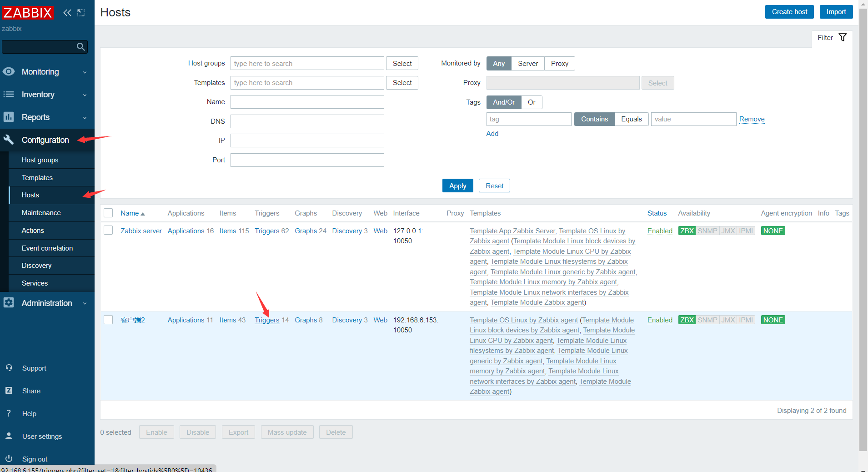Click the Zabbix logo
The height and width of the screenshot is (472, 868).
[27, 12]
